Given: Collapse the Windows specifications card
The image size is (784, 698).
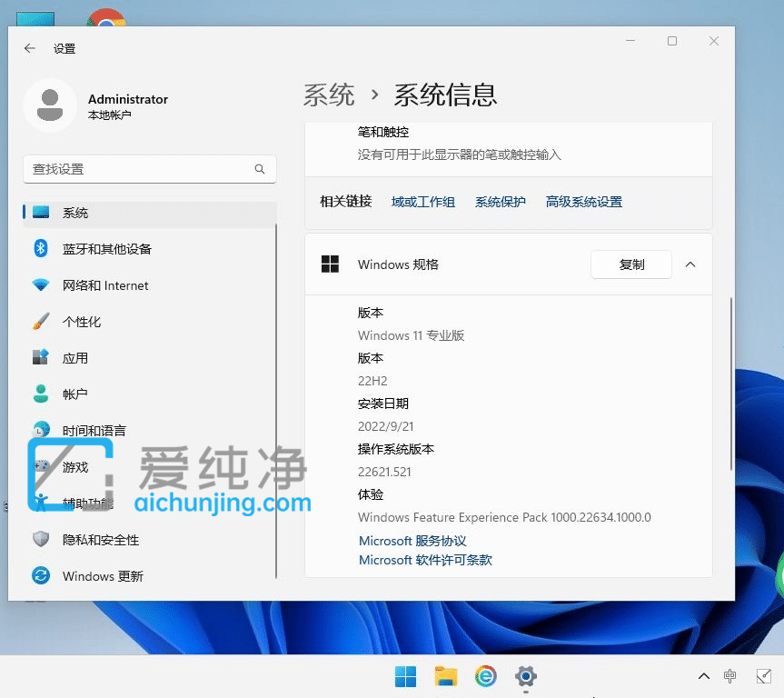Looking at the screenshot, I should click(x=690, y=264).
